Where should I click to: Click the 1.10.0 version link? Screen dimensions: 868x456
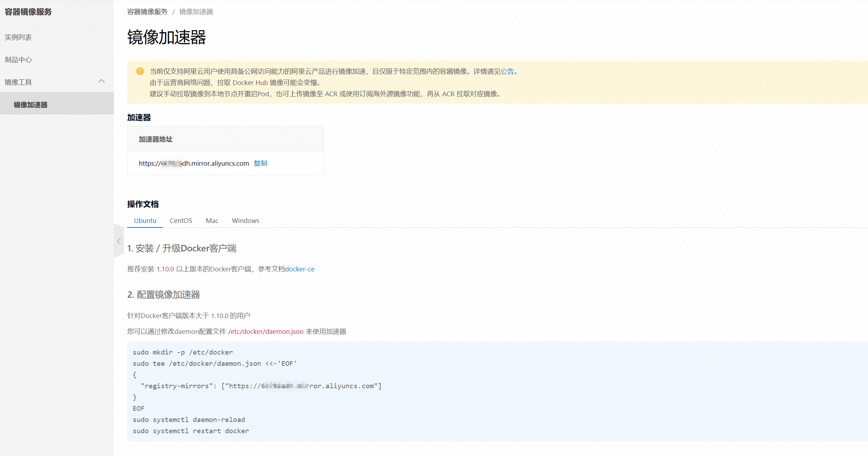pyautogui.click(x=164, y=269)
